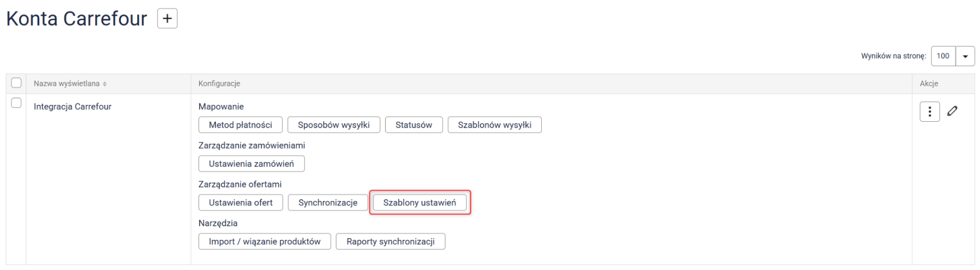
Task: Expand the results per page dropdown arrow
Action: [965, 56]
